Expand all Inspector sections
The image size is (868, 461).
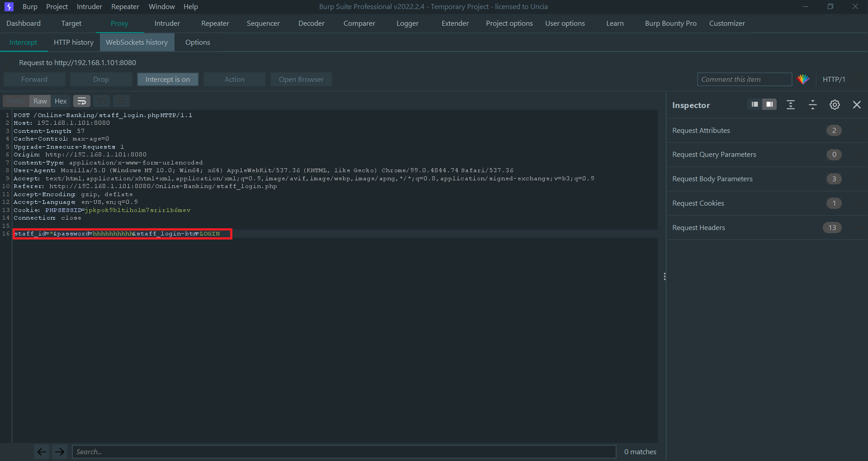coord(791,105)
